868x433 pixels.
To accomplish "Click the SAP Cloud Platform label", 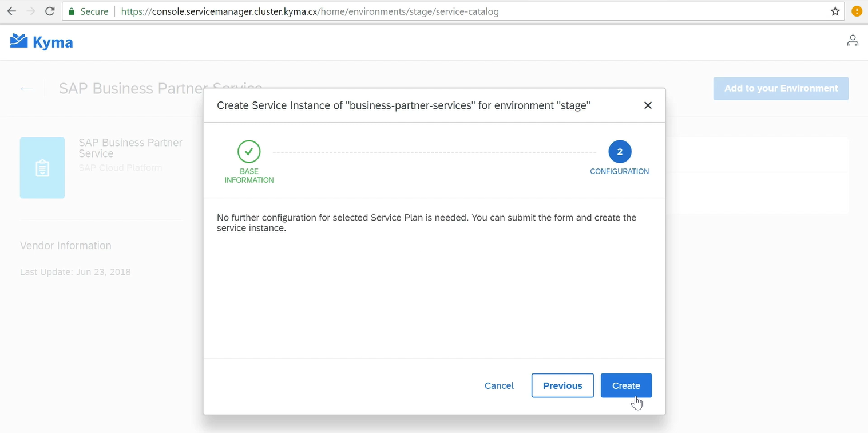I will click(x=120, y=168).
